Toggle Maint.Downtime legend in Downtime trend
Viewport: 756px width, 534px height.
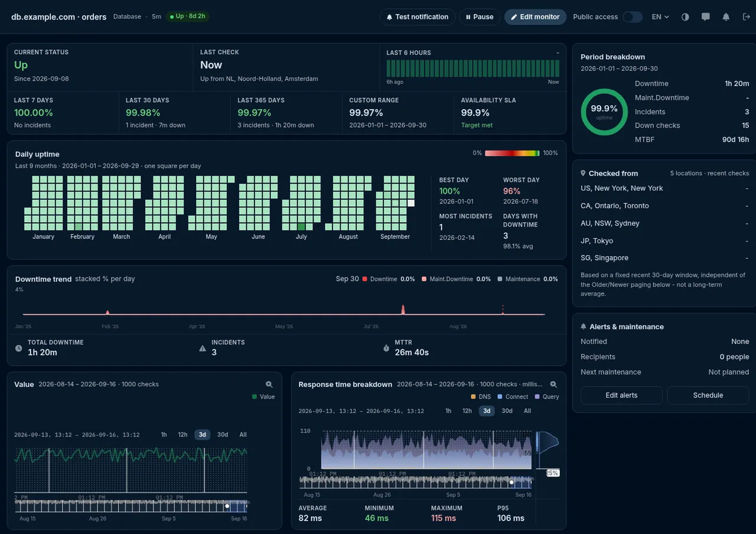[x=447, y=279]
